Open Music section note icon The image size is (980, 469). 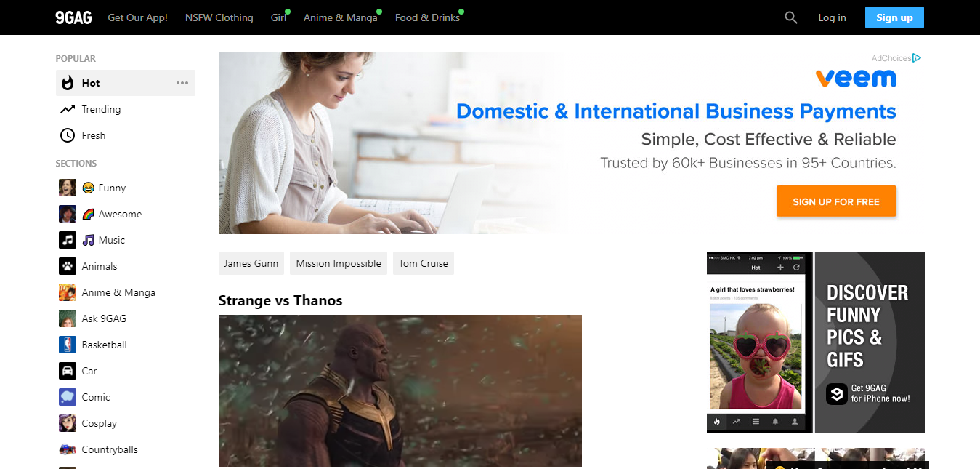coord(68,240)
